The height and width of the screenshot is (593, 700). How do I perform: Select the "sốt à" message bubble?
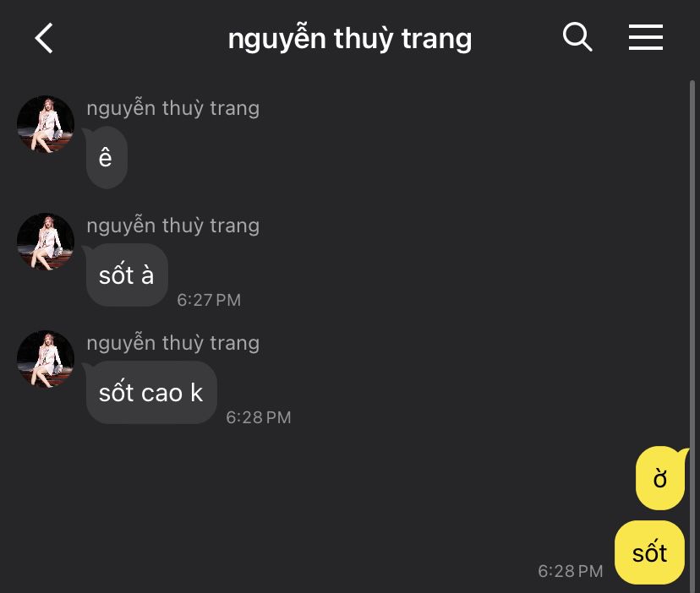(127, 275)
